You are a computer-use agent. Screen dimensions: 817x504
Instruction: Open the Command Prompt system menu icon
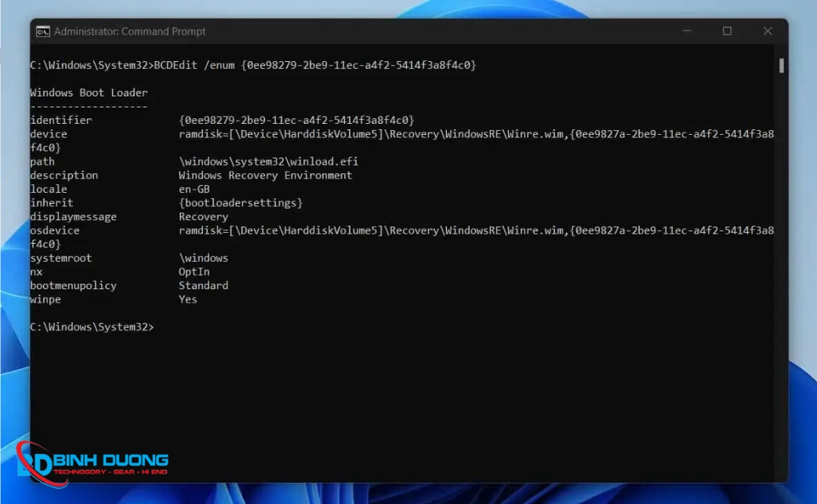click(x=42, y=32)
